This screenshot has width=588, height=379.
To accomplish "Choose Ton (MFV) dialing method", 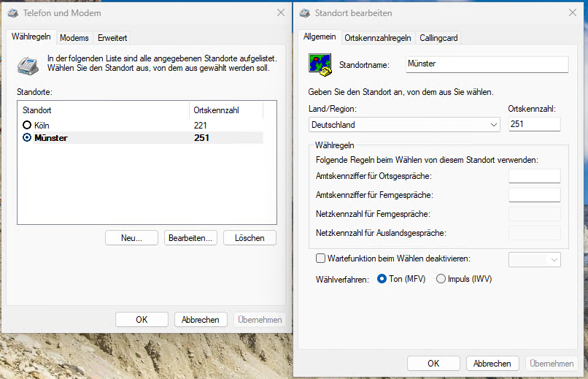I will point(382,279).
